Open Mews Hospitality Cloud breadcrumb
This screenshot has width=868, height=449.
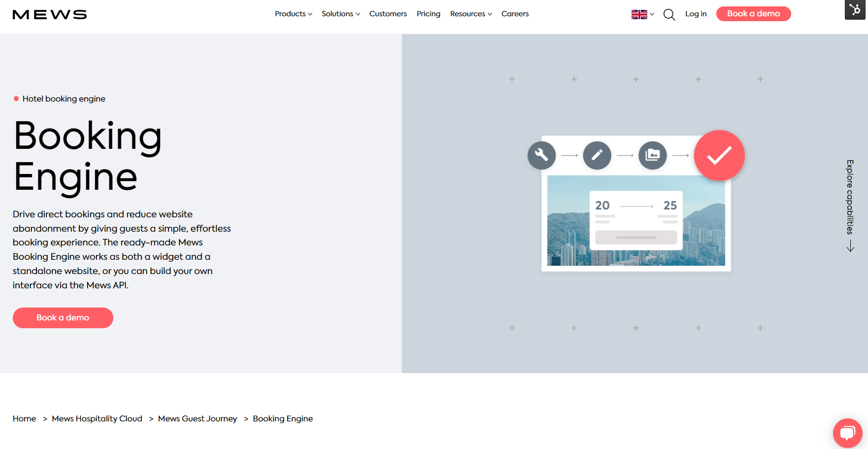point(97,418)
